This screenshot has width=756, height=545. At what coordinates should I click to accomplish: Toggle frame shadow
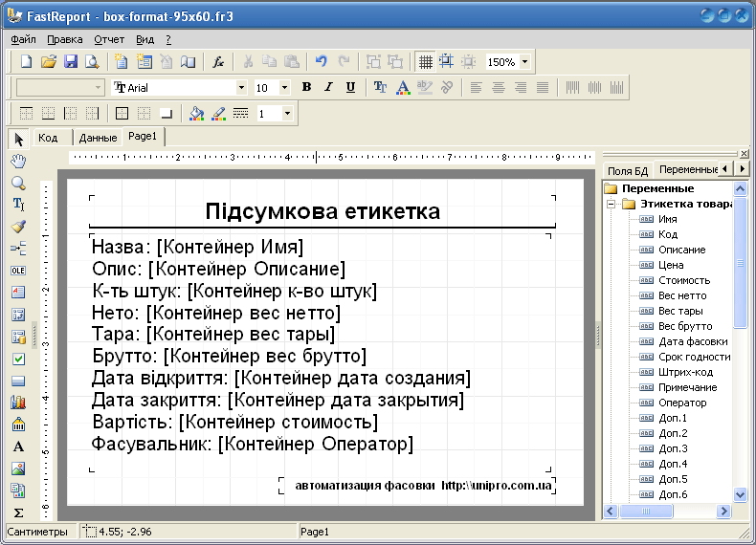coord(167,113)
